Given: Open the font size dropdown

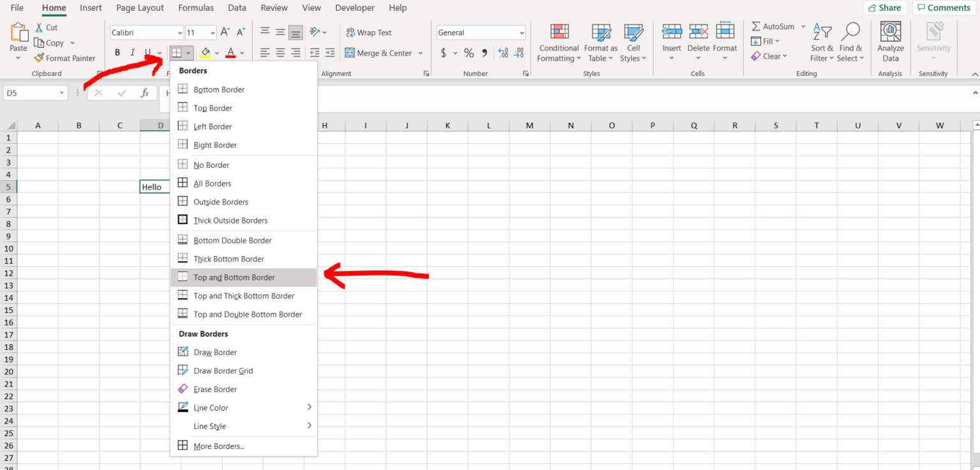Looking at the screenshot, I should pos(213,32).
